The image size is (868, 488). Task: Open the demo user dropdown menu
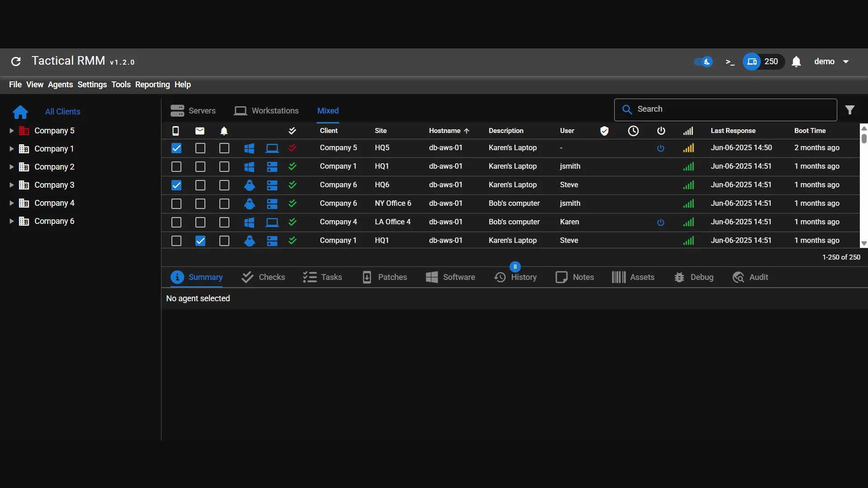click(x=831, y=62)
